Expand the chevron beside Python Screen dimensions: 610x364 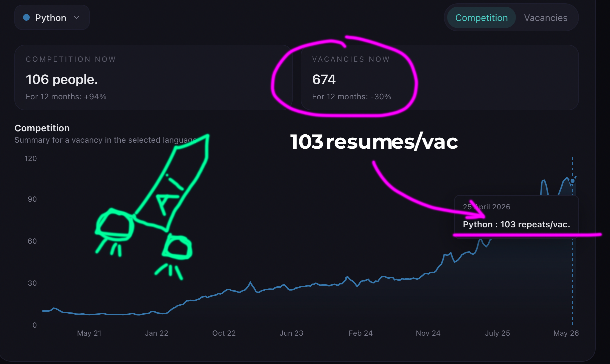(x=76, y=17)
